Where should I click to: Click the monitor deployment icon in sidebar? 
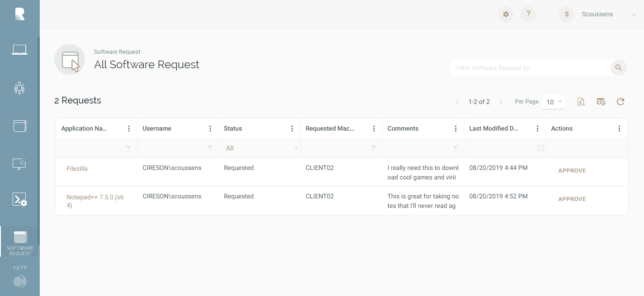point(19,164)
